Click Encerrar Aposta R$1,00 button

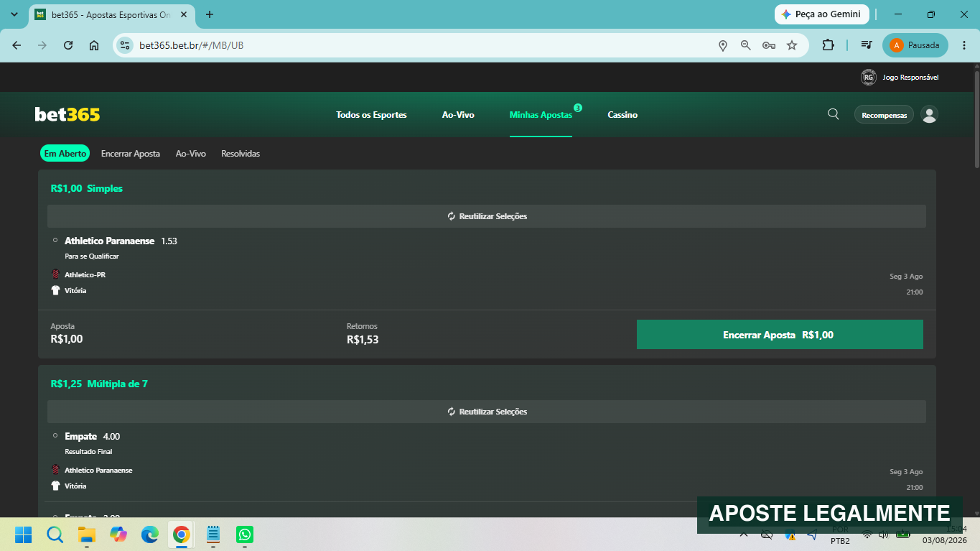tap(780, 335)
